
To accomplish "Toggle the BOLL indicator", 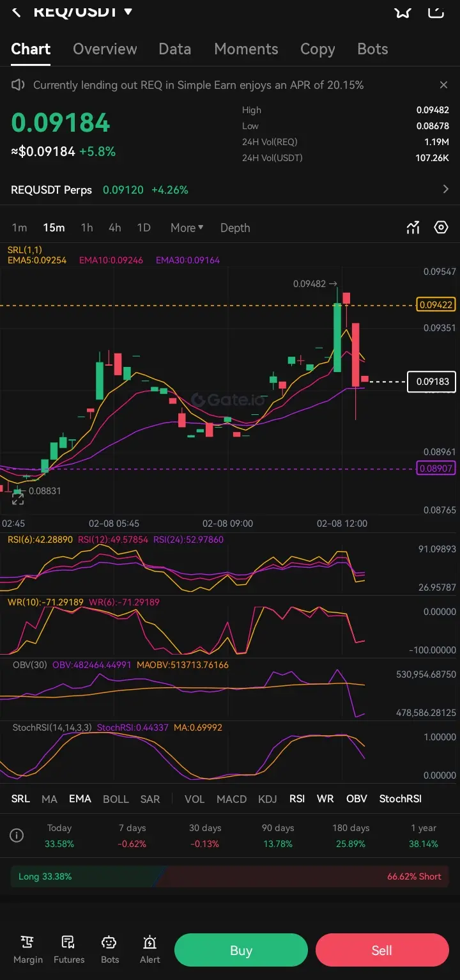I will click(116, 798).
